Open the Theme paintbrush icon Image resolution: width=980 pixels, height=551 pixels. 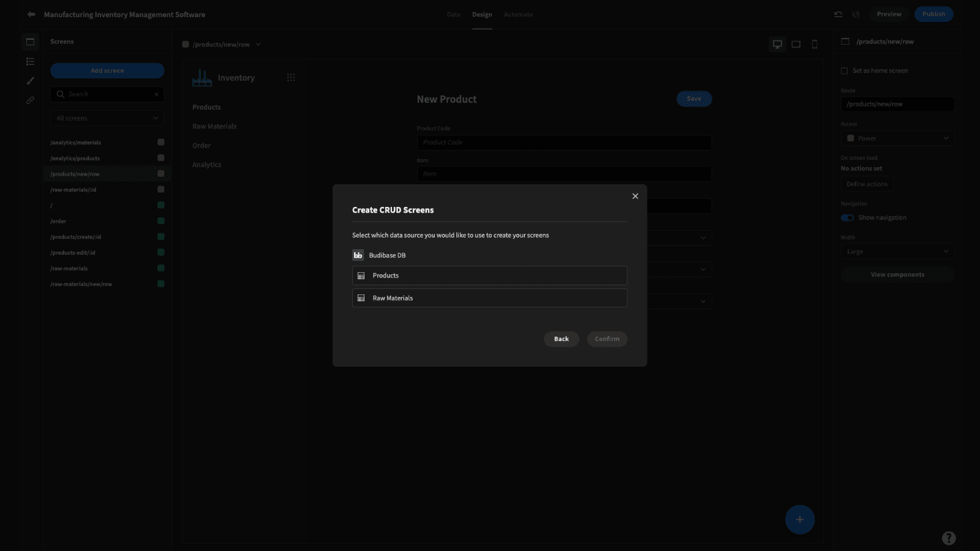(x=30, y=81)
